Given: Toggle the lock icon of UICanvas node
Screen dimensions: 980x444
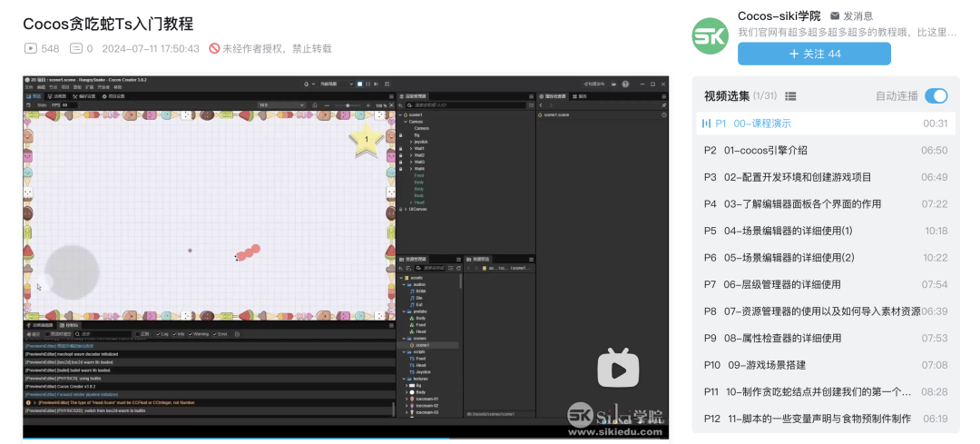Looking at the screenshot, I should 401,210.
